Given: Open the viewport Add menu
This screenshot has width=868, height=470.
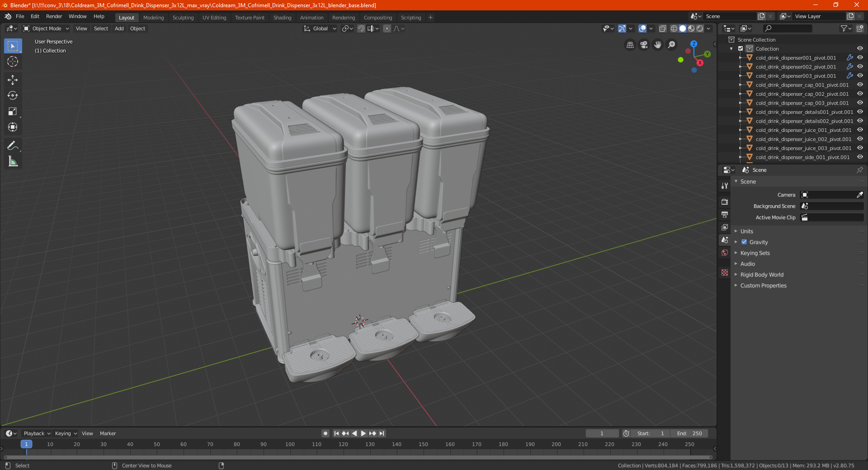Looking at the screenshot, I should pyautogui.click(x=119, y=28).
